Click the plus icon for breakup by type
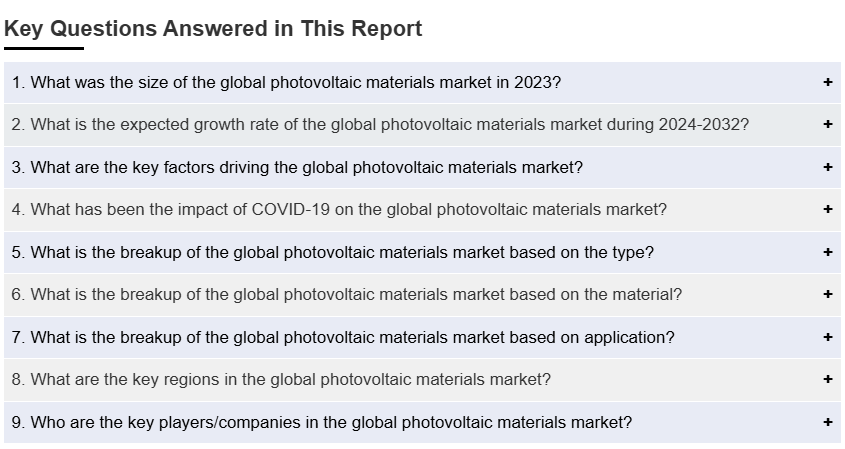Viewport: 845px width, 449px height. click(x=828, y=253)
